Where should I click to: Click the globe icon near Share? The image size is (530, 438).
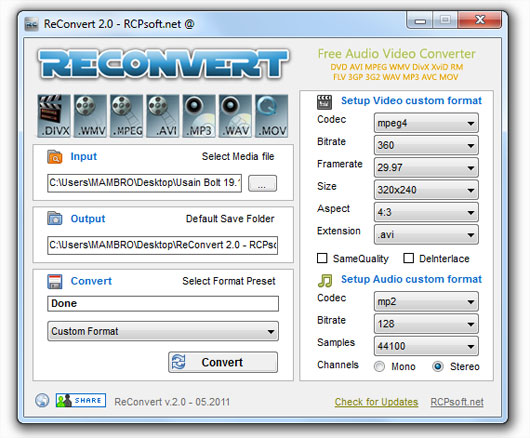coord(42,400)
